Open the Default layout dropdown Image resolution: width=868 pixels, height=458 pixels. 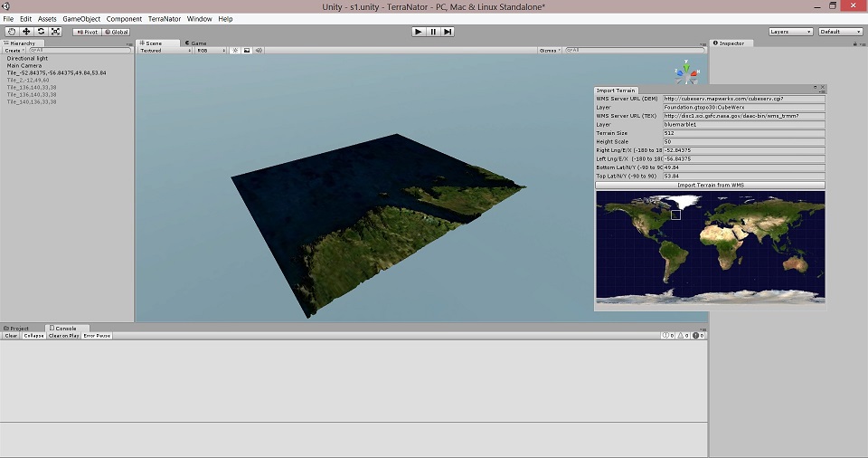pyautogui.click(x=841, y=32)
